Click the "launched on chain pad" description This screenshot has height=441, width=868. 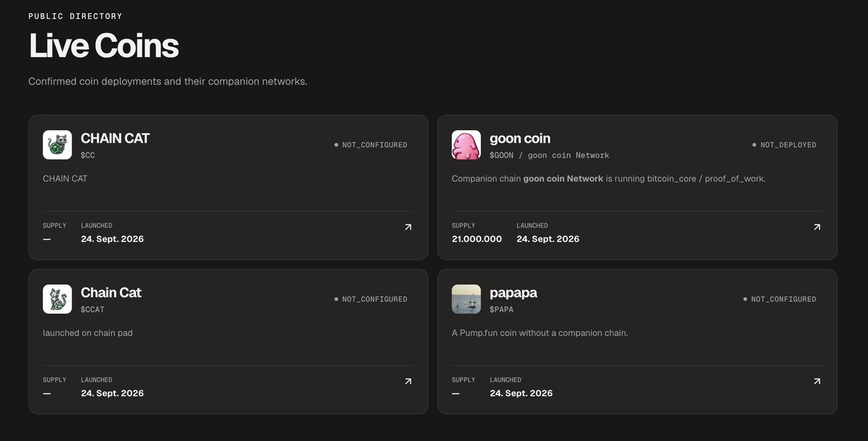(x=88, y=333)
